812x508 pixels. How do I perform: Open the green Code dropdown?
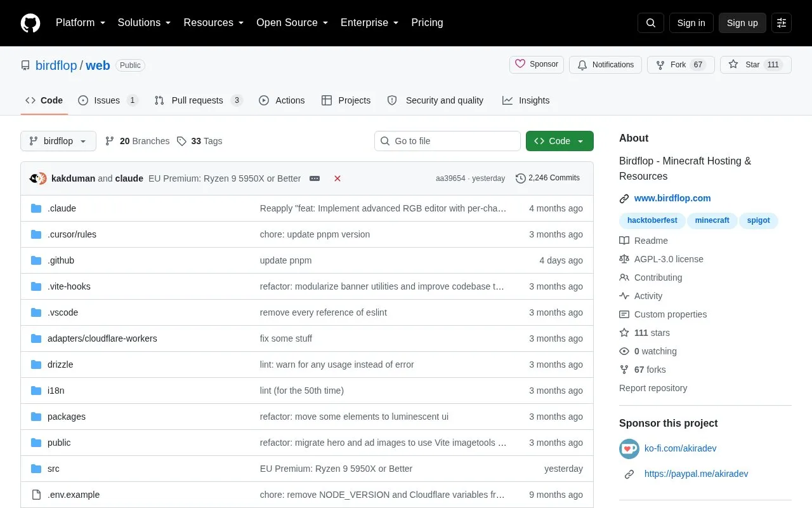560,141
